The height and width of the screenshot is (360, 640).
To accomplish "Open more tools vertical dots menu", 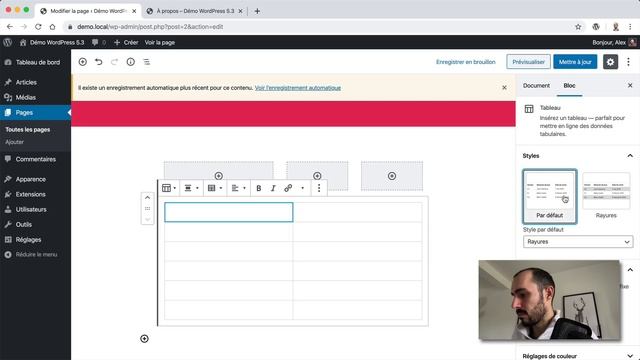I will (628, 62).
